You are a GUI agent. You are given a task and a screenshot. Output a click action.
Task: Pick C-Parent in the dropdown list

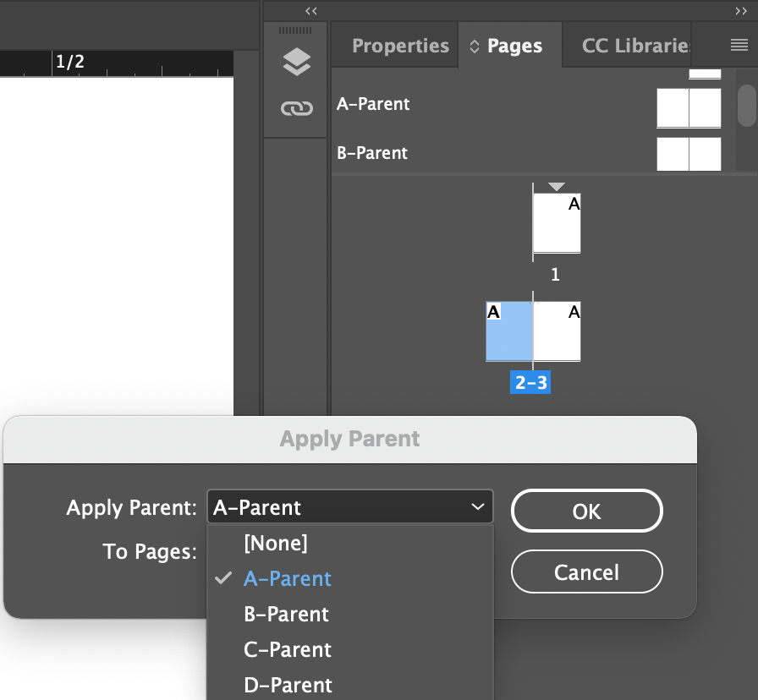(x=288, y=650)
